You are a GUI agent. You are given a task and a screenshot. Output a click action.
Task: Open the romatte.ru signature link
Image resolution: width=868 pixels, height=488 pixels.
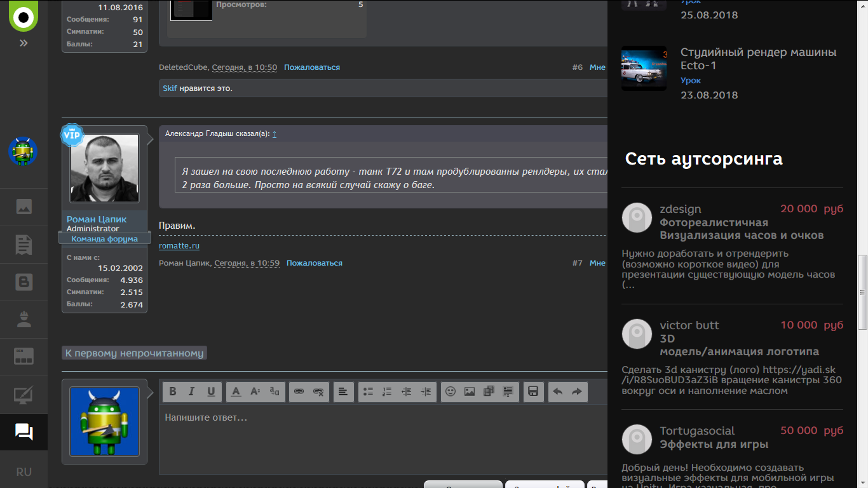[179, 246]
